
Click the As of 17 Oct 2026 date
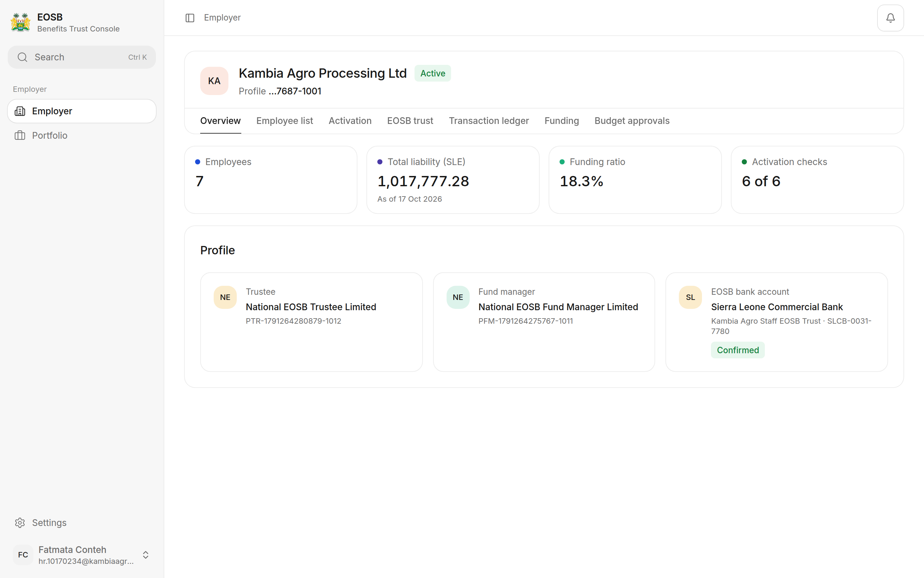click(x=409, y=199)
